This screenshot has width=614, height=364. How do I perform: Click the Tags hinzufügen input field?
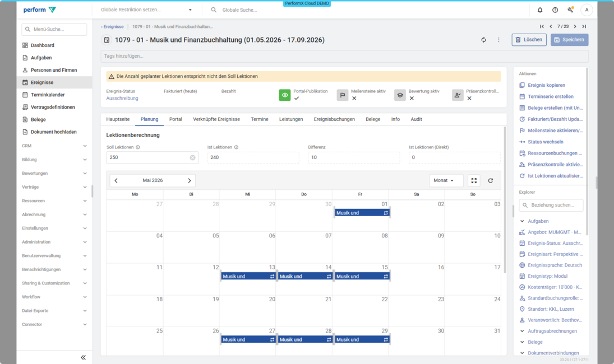coord(344,56)
